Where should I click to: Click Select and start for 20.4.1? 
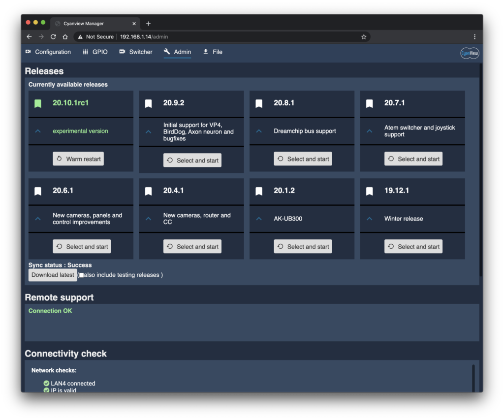click(192, 246)
